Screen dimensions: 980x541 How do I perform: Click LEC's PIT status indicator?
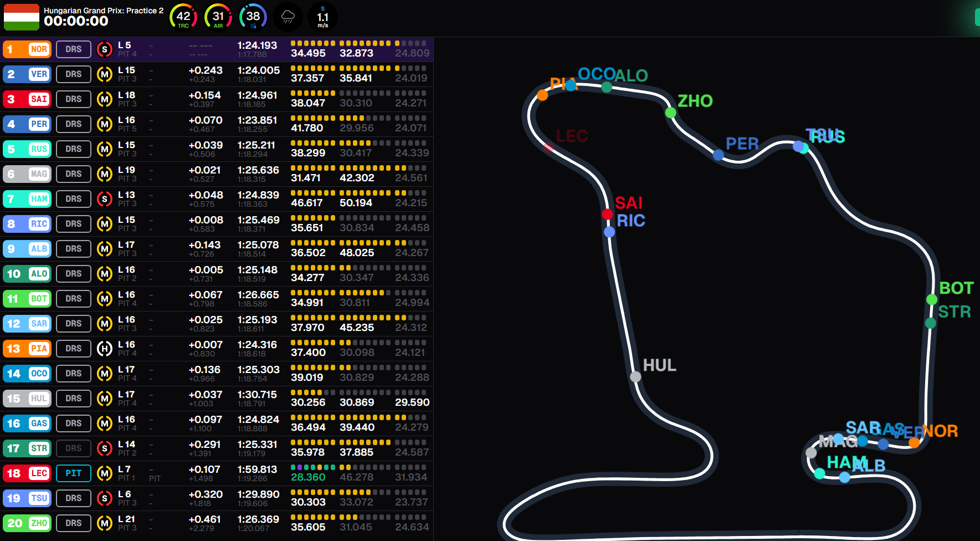(74, 473)
